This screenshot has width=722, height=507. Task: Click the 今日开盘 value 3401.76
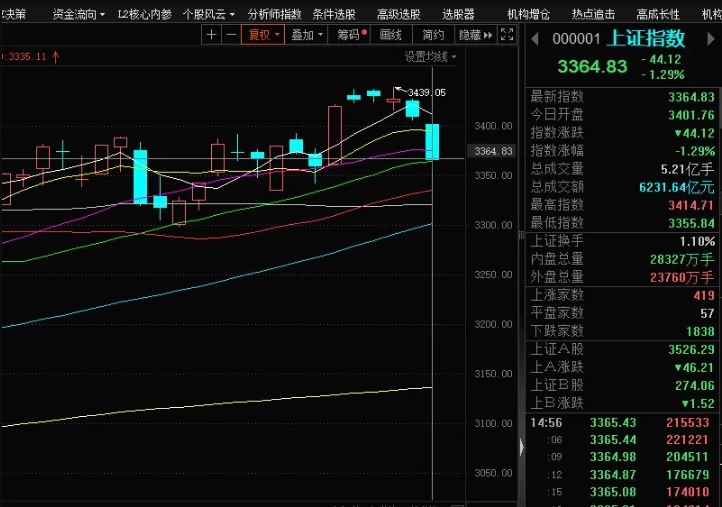tap(691, 115)
